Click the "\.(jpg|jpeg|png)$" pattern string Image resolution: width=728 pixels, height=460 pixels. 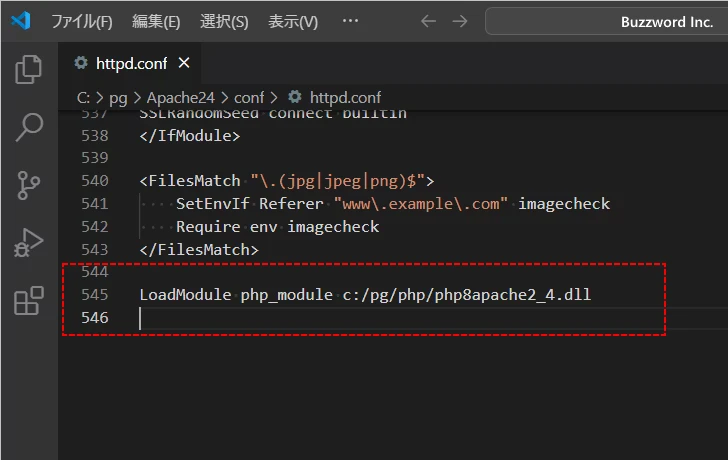(338, 181)
